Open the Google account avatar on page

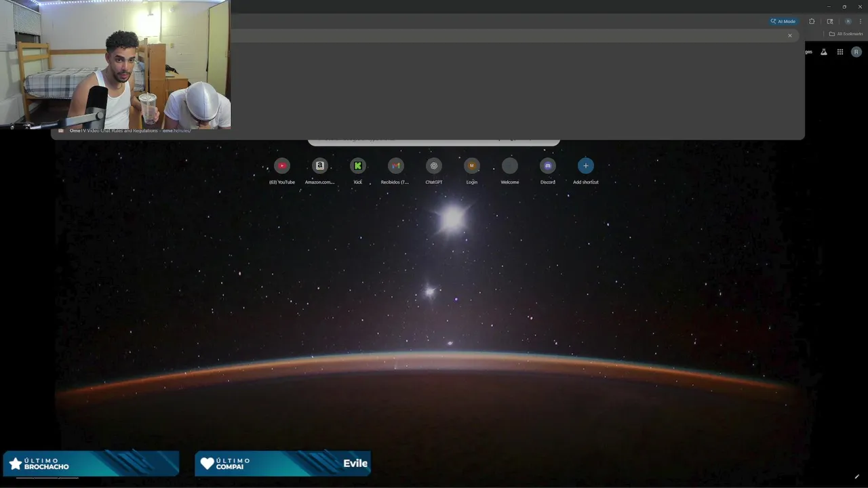[x=856, y=52]
